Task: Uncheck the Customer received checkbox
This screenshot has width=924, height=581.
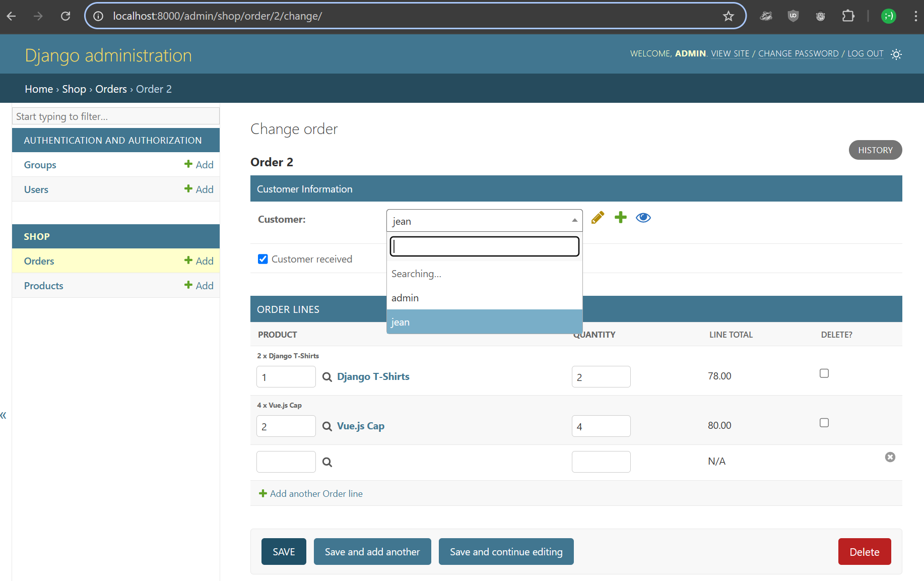Action: coord(263,259)
